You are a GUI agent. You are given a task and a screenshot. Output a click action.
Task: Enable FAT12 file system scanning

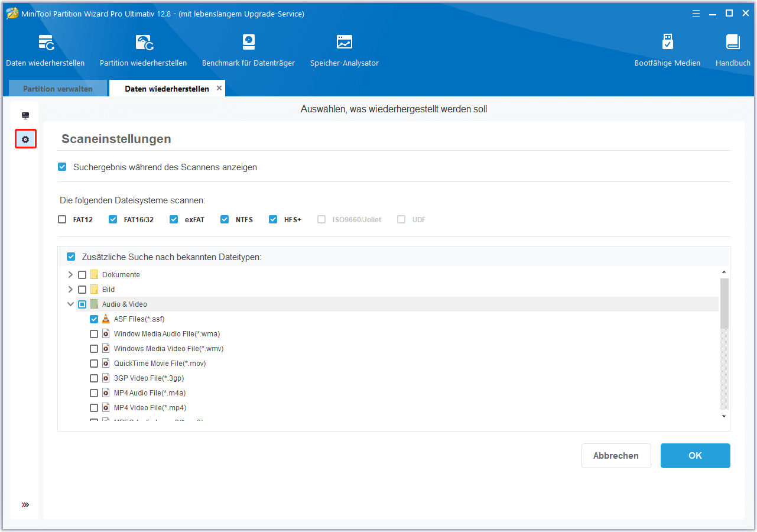coord(62,219)
